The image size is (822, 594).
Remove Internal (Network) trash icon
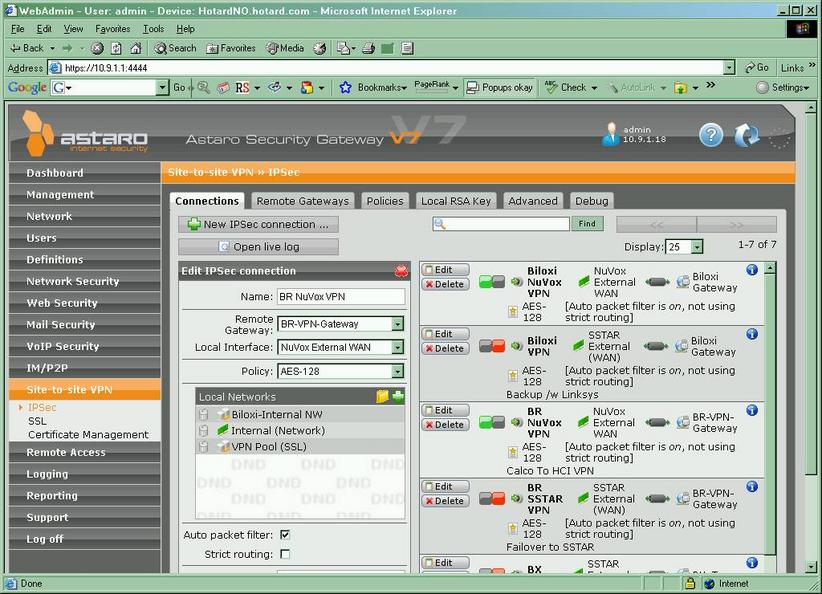point(203,431)
